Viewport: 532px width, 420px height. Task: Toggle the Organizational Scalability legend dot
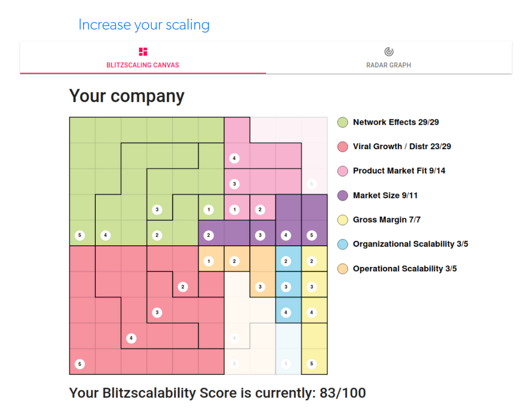[342, 244]
